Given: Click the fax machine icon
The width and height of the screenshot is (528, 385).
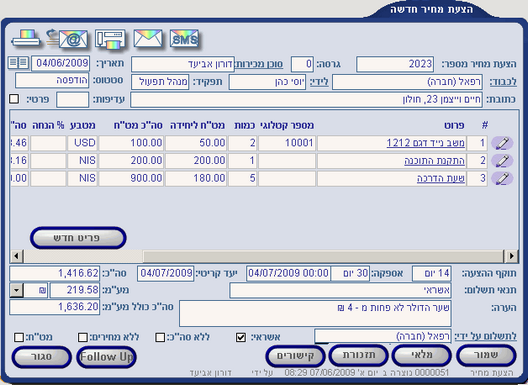Looking at the screenshot, I should click(x=110, y=39).
